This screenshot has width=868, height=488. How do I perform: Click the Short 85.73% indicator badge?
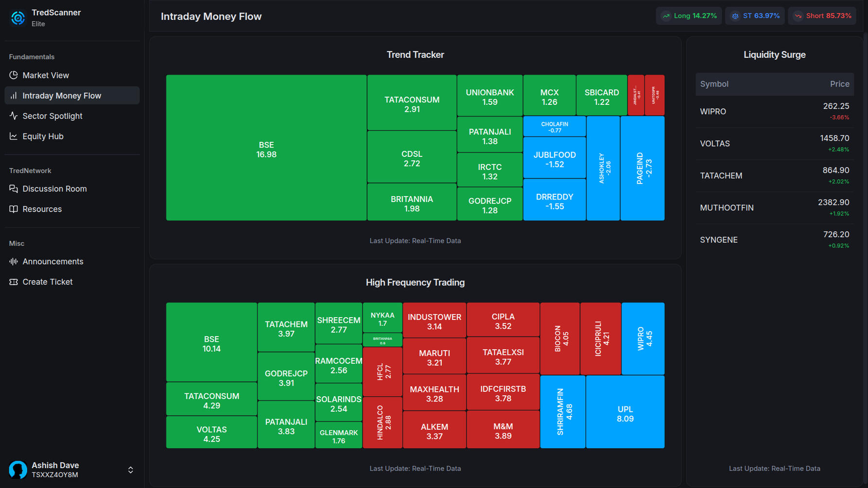click(x=822, y=16)
